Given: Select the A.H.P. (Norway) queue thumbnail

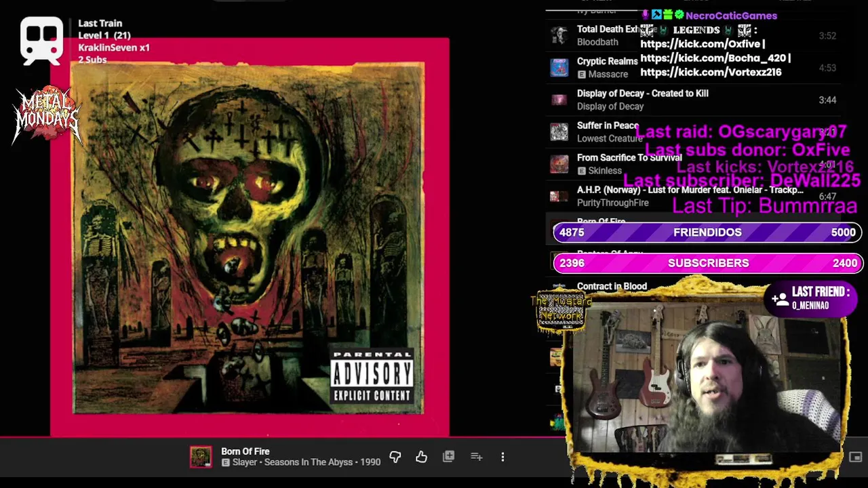Looking at the screenshot, I should point(559,197).
